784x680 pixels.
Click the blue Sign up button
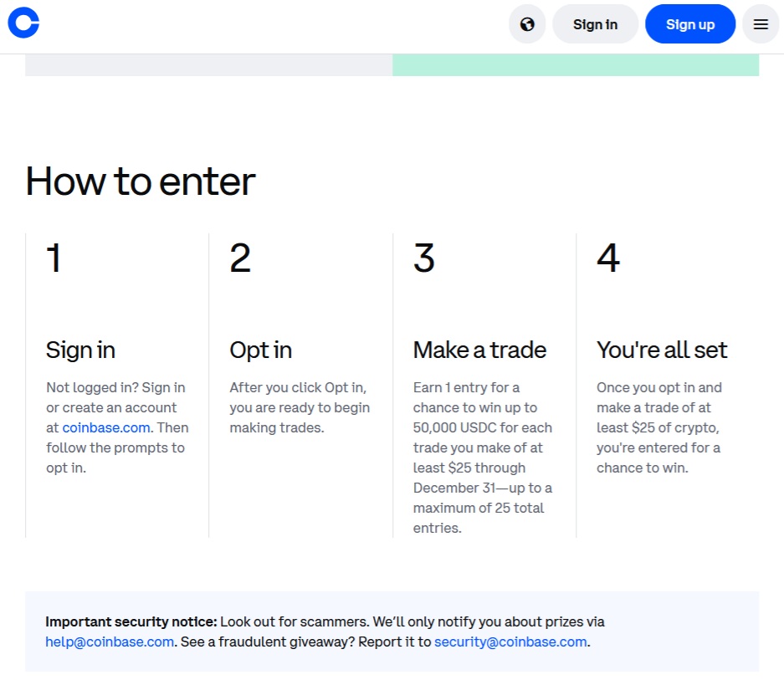pyautogui.click(x=689, y=24)
